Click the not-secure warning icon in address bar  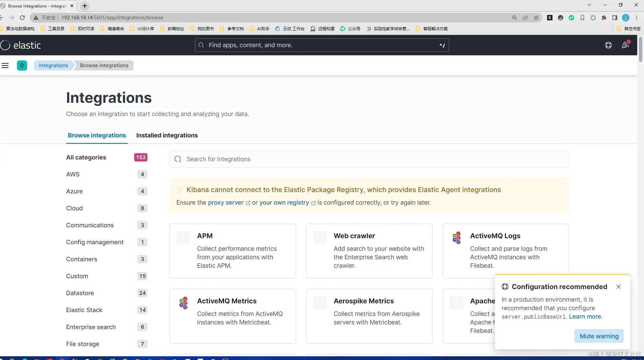click(36, 18)
